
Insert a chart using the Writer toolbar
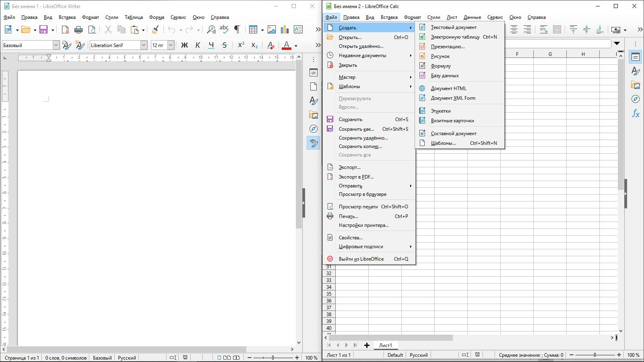(285, 29)
